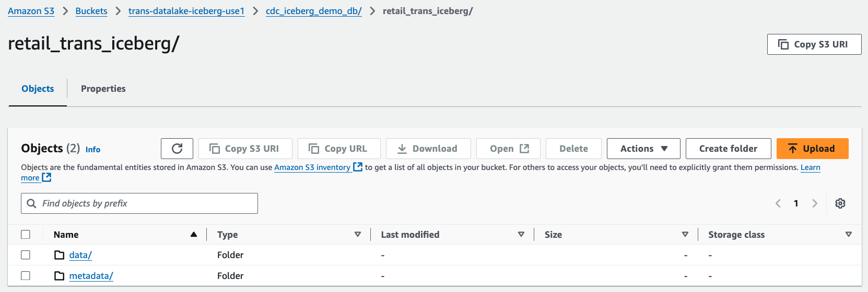Image resolution: width=868 pixels, height=292 pixels.
Task: Click the orange Upload button
Action: 813,149
